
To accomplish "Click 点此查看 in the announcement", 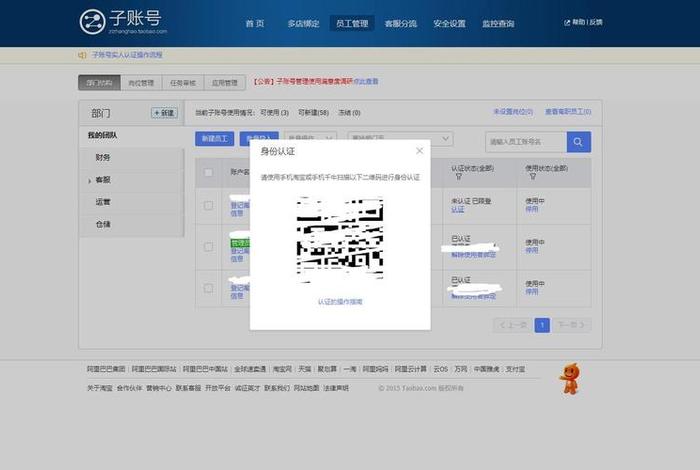I will (x=366, y=81).
